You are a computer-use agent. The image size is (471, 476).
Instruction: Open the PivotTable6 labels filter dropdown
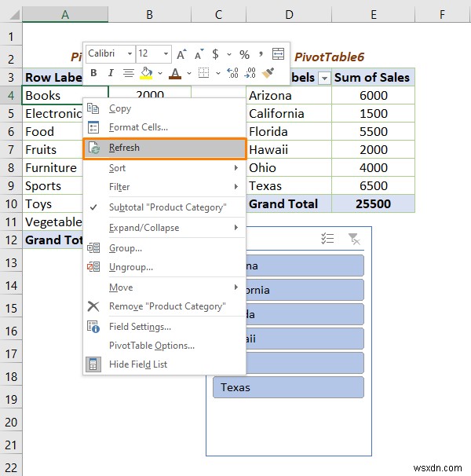coord(323,78)
